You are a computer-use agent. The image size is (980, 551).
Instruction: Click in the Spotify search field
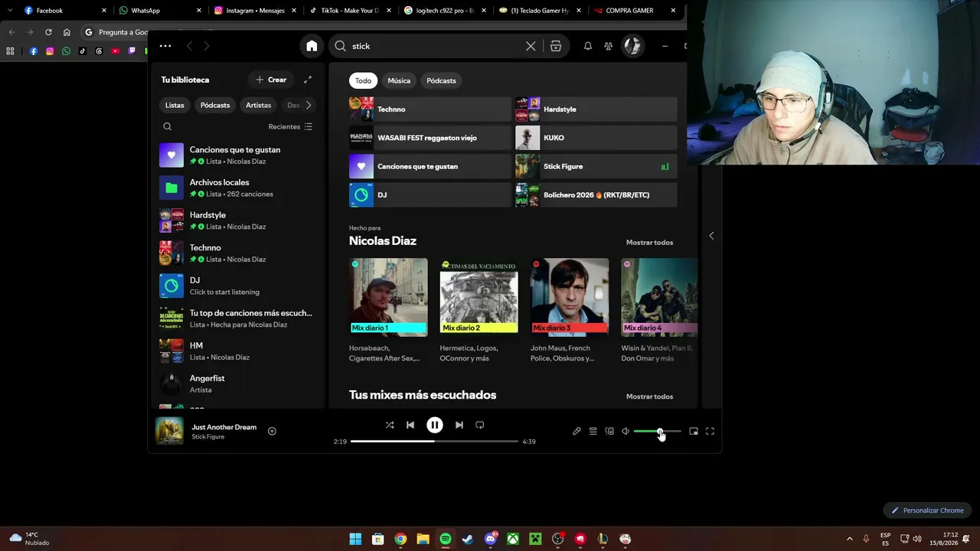(435, 46)
